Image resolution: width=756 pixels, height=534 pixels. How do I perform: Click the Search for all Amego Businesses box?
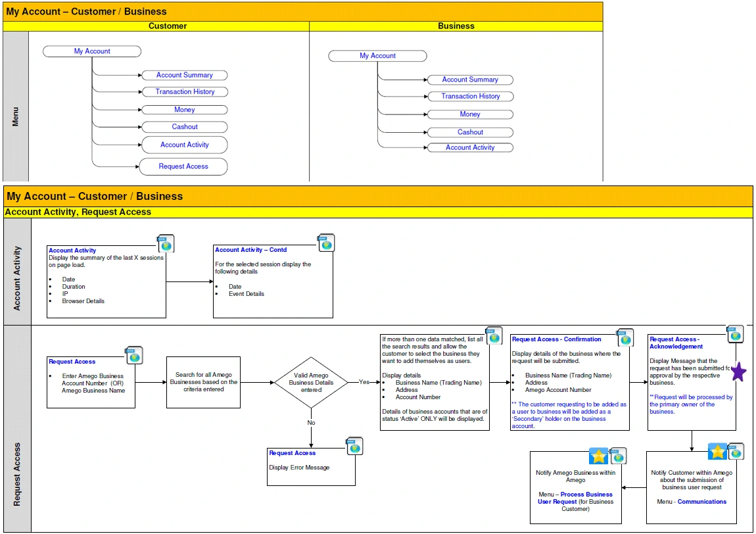click(204, 383)
